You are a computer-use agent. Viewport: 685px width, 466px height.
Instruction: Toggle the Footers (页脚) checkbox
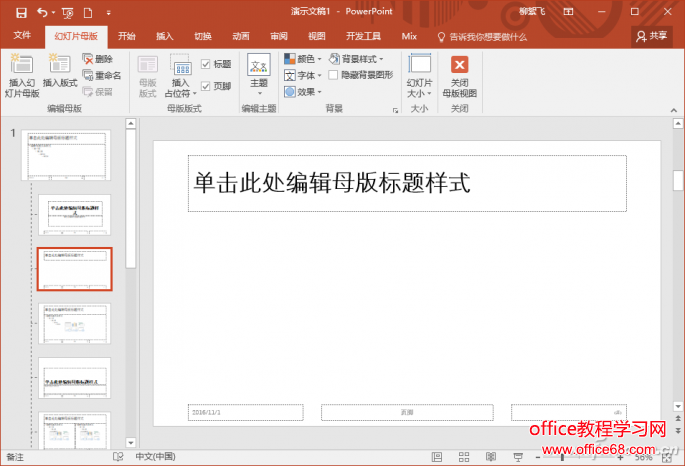tap(206, 87)
